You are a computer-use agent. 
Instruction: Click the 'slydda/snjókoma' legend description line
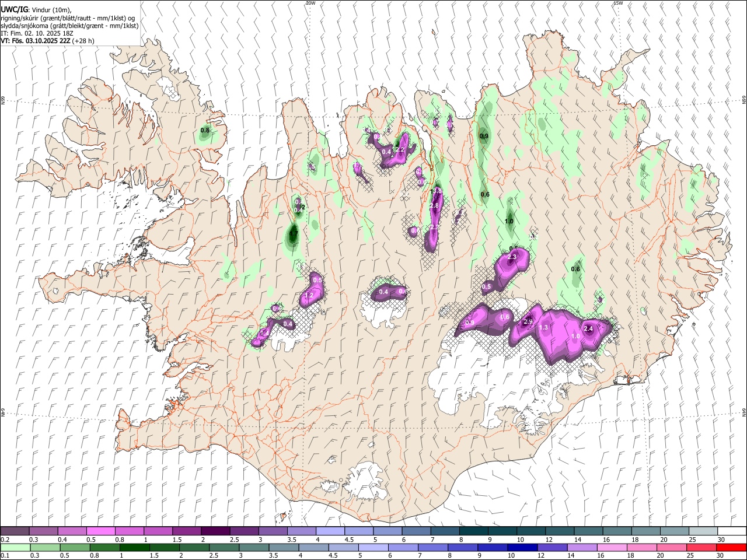pos(69,26)
